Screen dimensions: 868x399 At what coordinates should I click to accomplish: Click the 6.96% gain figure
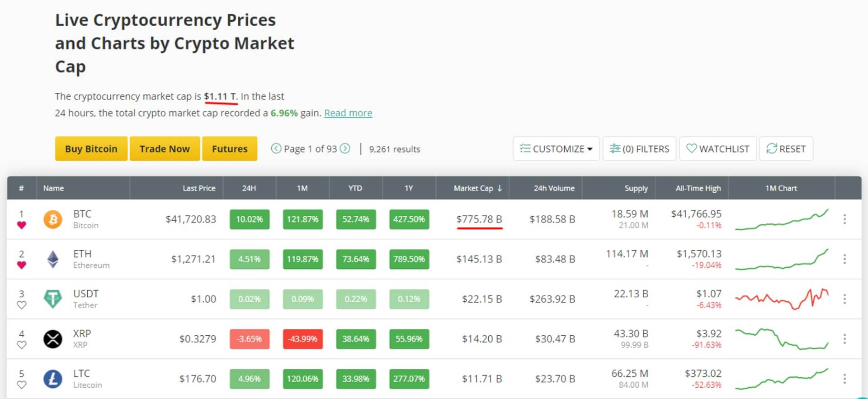tap(284, 113)
